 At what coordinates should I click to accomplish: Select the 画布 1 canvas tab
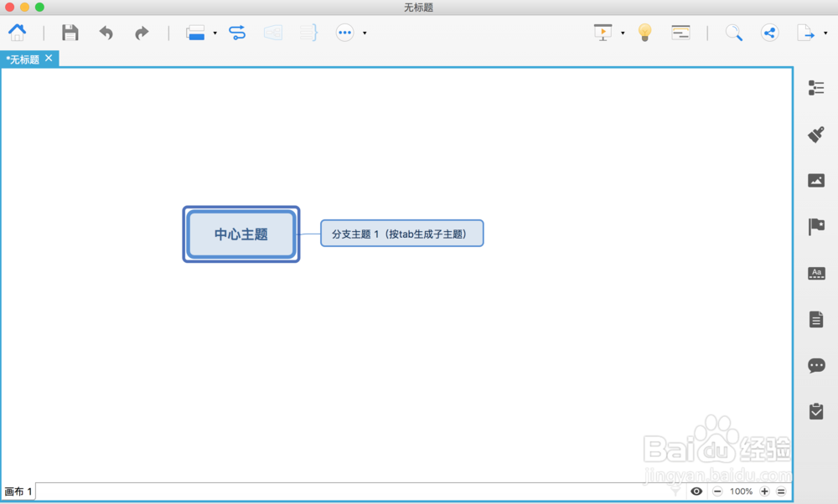click(x=17, y=491)
